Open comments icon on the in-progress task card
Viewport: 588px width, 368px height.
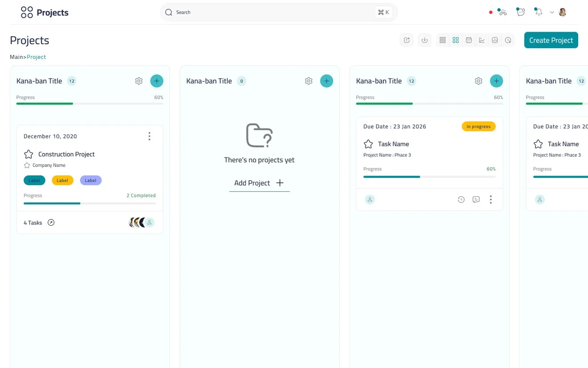pos(476,199)
